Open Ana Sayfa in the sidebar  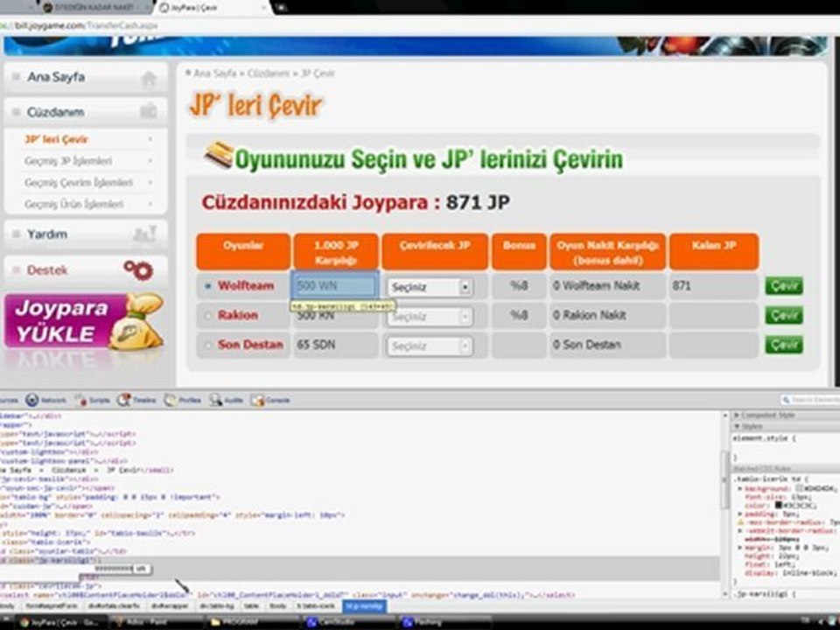tap(86, 78)
